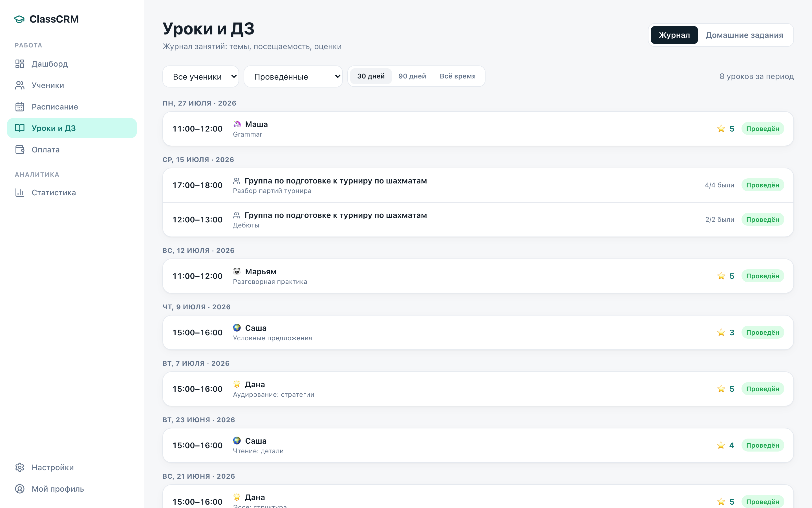Image resolution: width=812 pixels, height=508 pixels.
Task: Open Маша's Grammar lesson card
Action: point(478,129)
